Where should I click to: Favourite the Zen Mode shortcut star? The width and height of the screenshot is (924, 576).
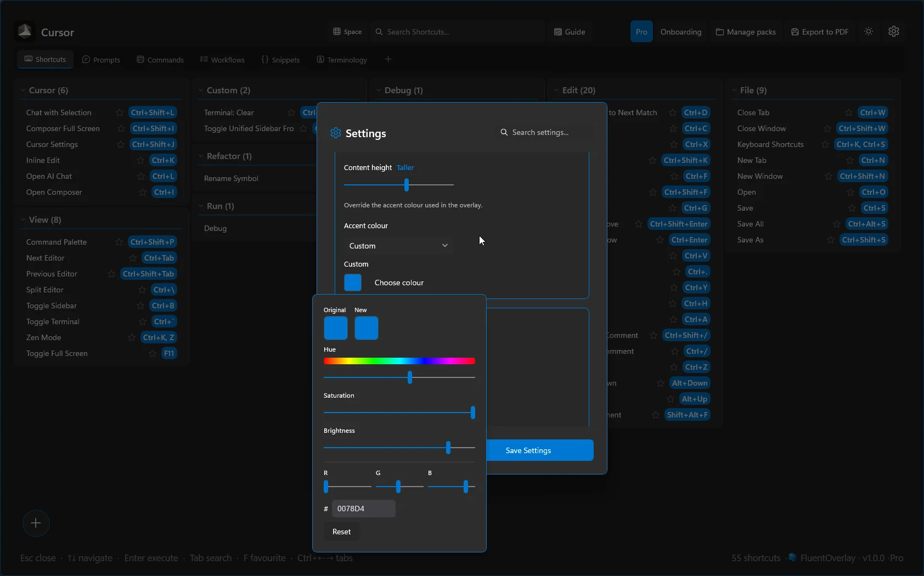pos(132,337)
